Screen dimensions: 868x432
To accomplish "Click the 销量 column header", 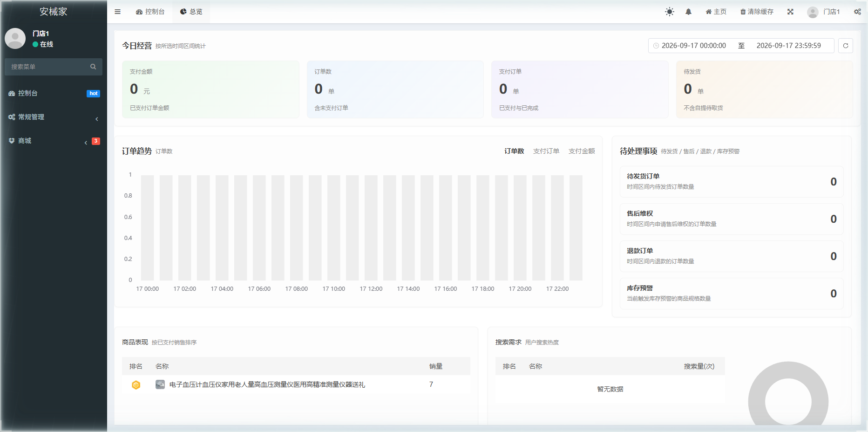I will [436, 366].
